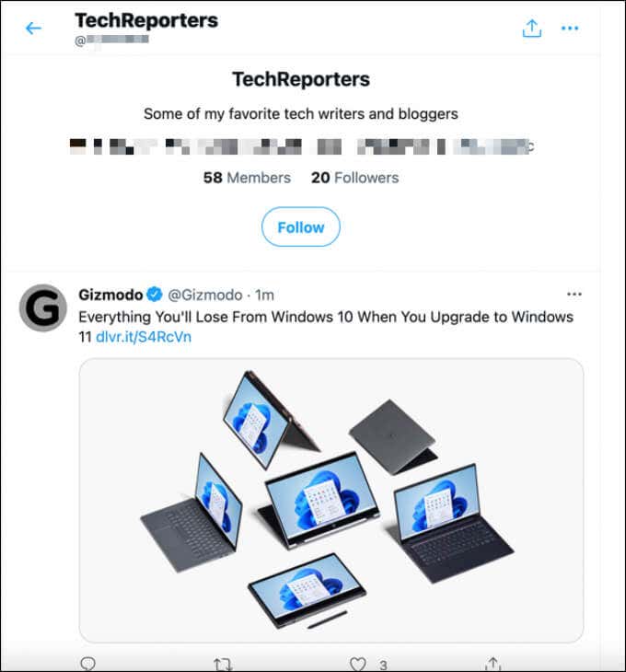The height and width of the screenshot is (672, 626).
Task: Open the dlvr.it/S4RcVn link
Action: (x=144, y=337)
